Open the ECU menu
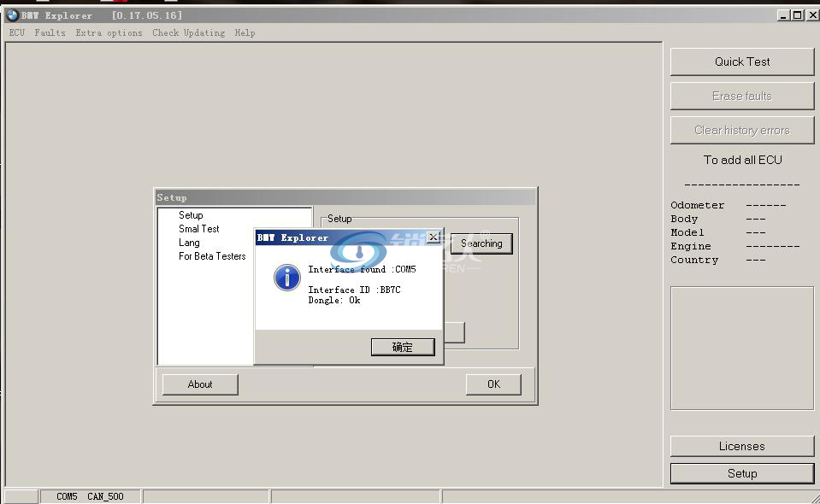Image resolution: width=820 pixels, height=504 pixels. click(x=17, y=33)
